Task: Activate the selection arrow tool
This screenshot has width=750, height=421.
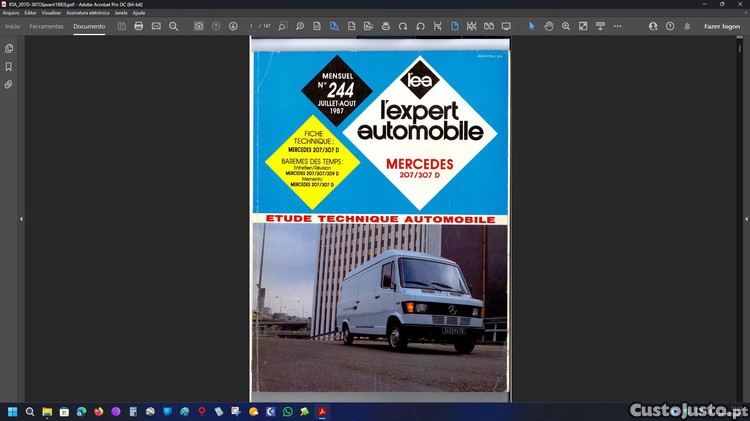Action: coord(531,26)
